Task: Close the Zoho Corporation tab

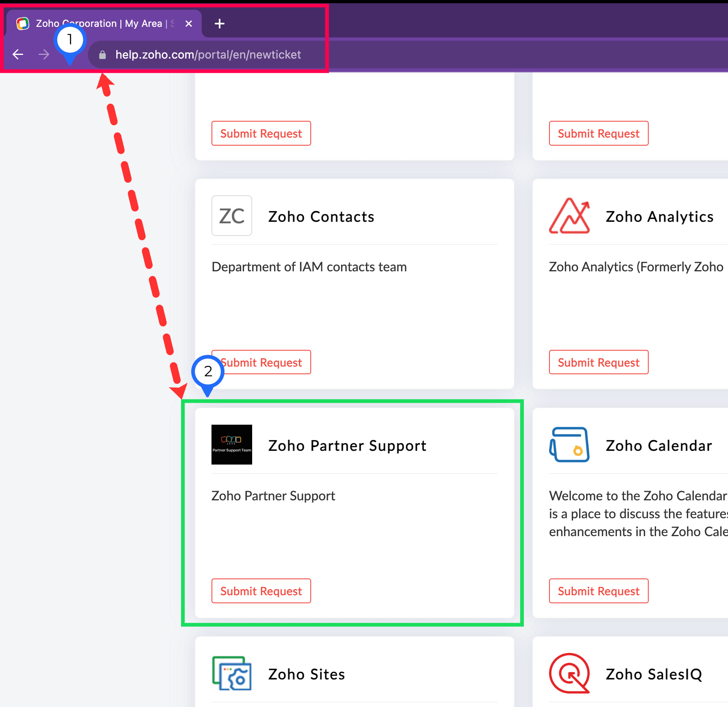Action: click(x=189, y=24)
